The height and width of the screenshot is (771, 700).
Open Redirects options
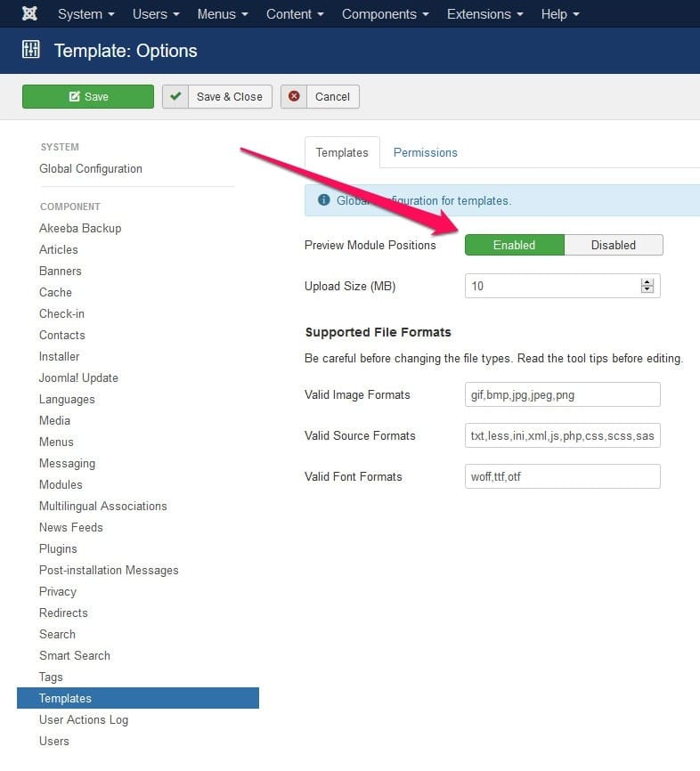[63, 613]
